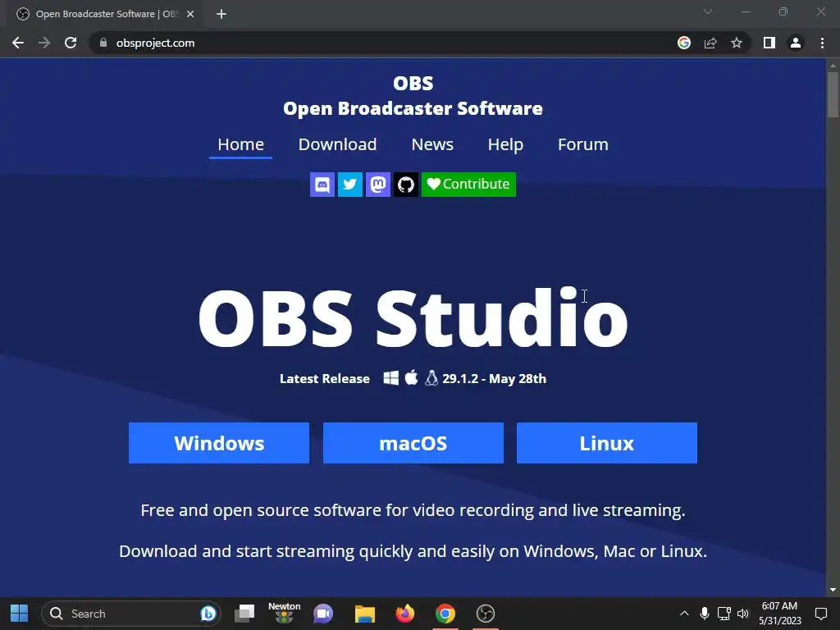Download OBS Studio for Windows

tap(219, 443)
